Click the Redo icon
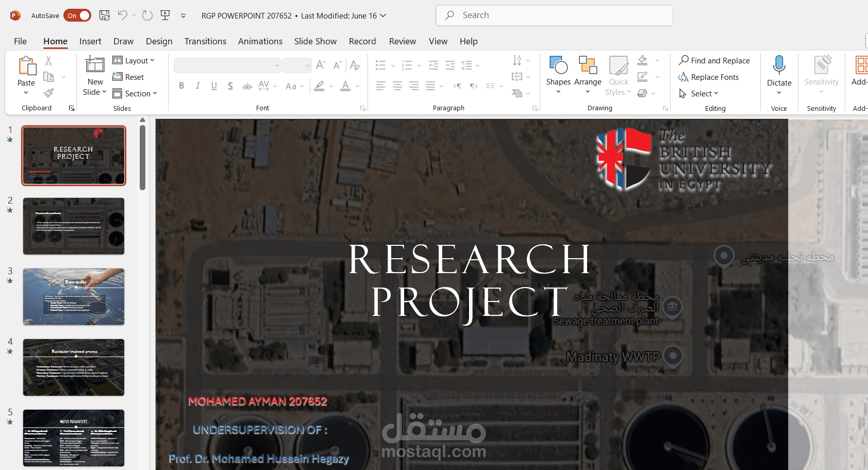The height and width of the screenshot is (470, 868). pyautogui.click(x=147, y=15)
